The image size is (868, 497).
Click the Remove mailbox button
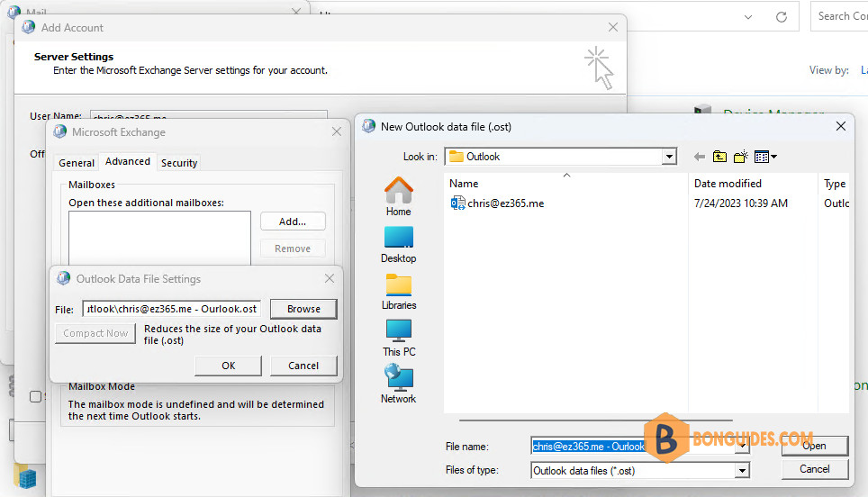(x=293, y=248)
